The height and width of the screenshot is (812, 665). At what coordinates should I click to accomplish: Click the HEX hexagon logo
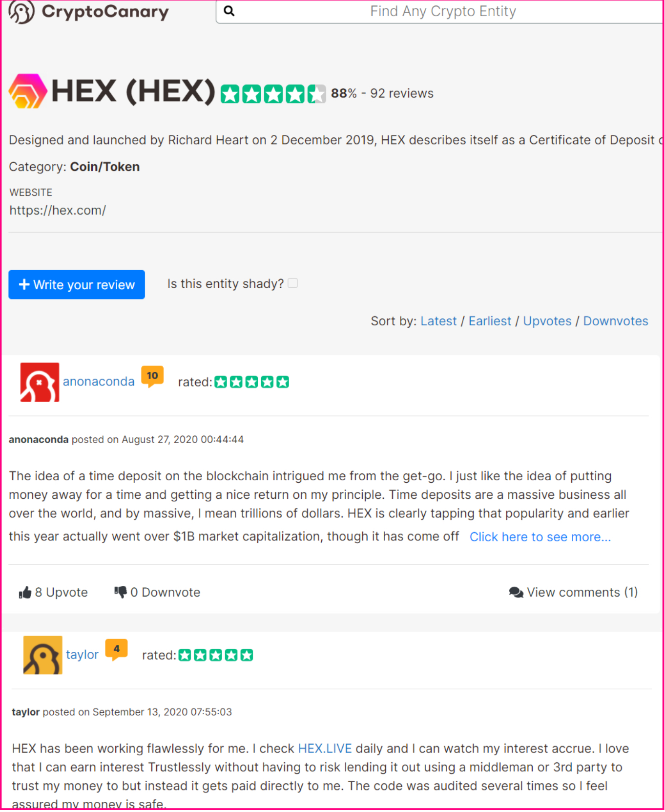pyautogui.click(x=28, y=91)
